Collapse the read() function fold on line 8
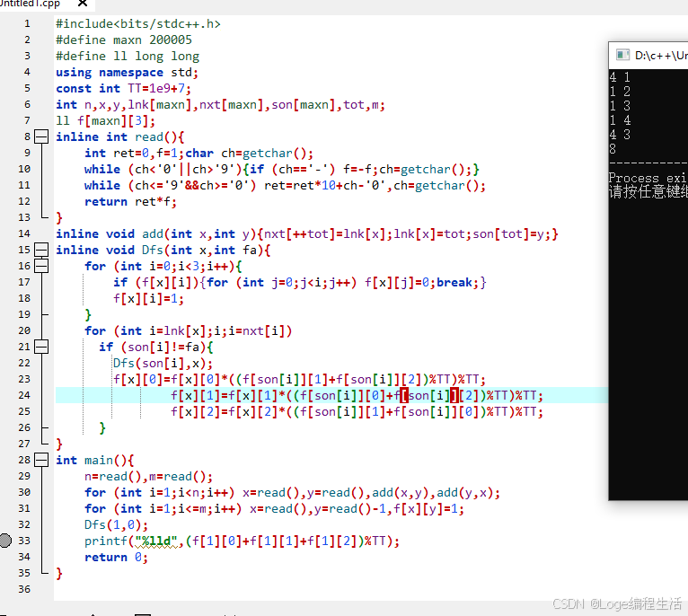The height and width of the screenshot is (616, 688). pyautogui.click(x=41, y=136)
